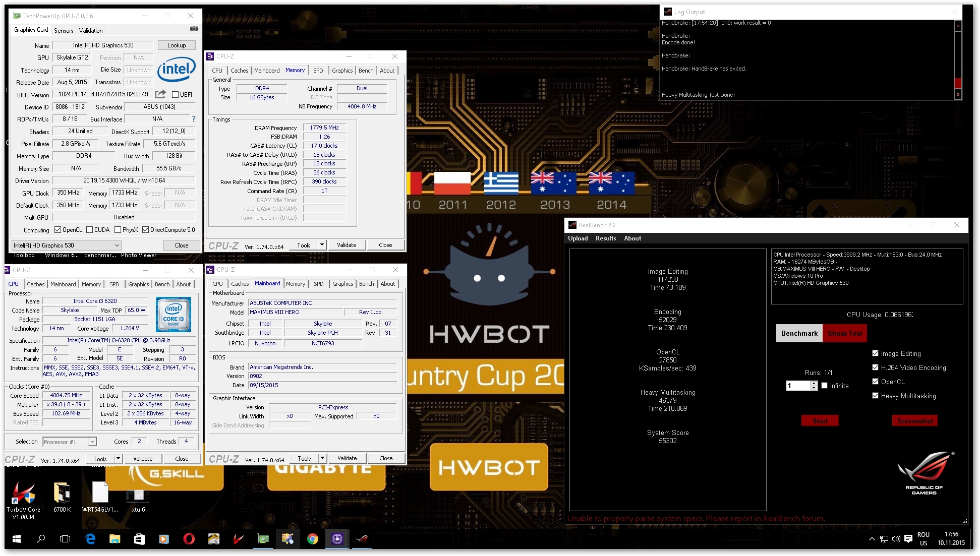The height and width of the screenshot is (556, 980).
Task: Select the WRT54GLV1 file on the desktop
Action: tap(100, 497)
